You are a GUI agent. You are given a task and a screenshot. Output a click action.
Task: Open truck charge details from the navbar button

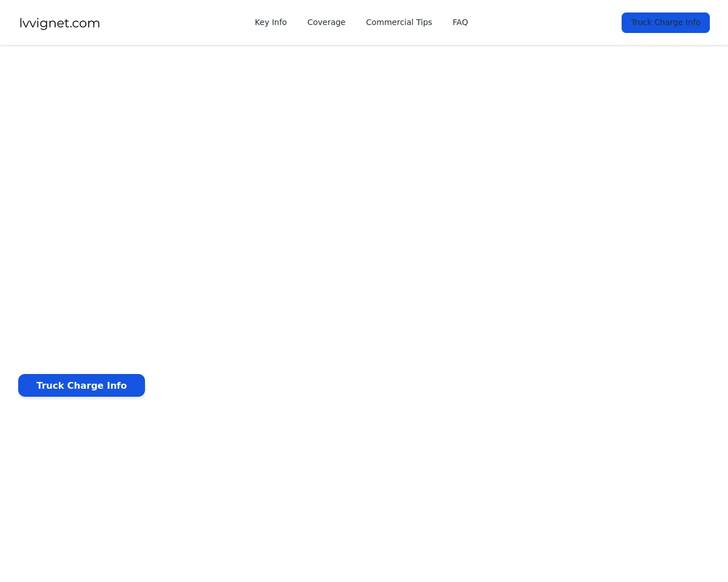665,23
